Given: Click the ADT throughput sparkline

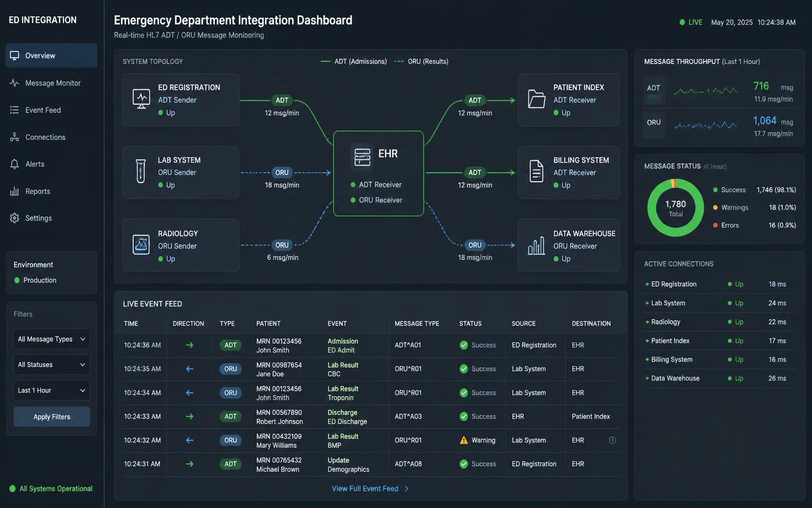Looking at the screenshot, I should [706, 91].
